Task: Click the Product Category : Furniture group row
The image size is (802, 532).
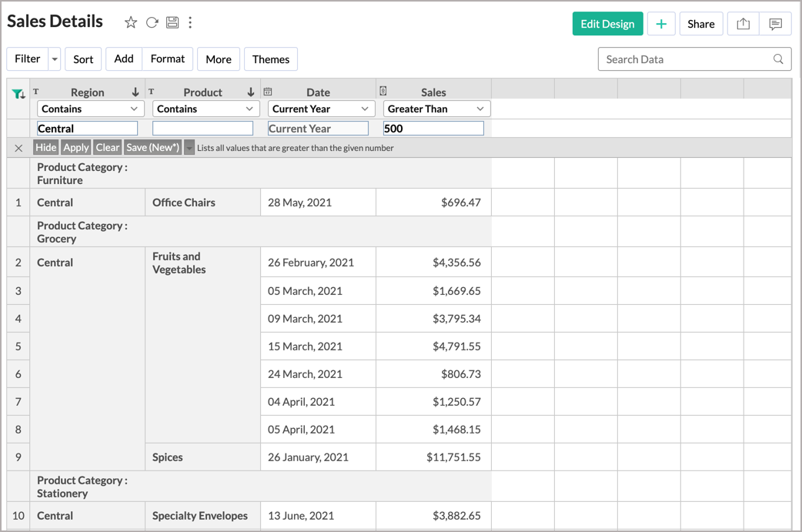Action: [261, 173]
